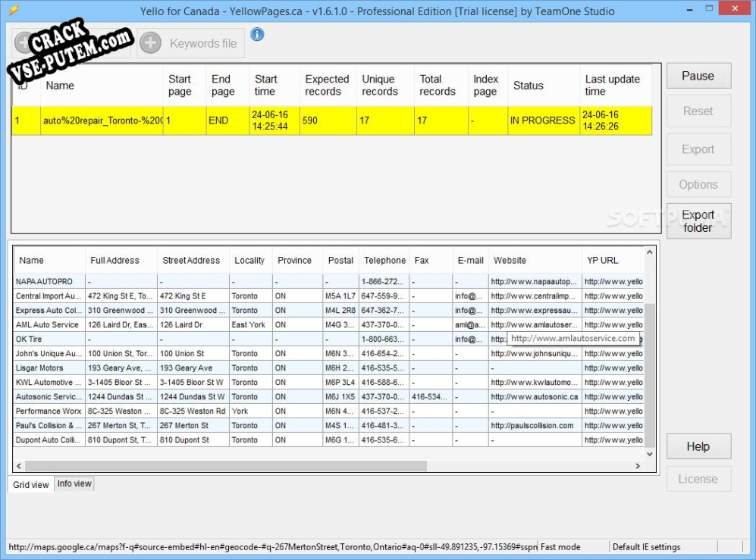Select the John's Unique Au... row name
756x560 pixels.
(x=49, y=354)
